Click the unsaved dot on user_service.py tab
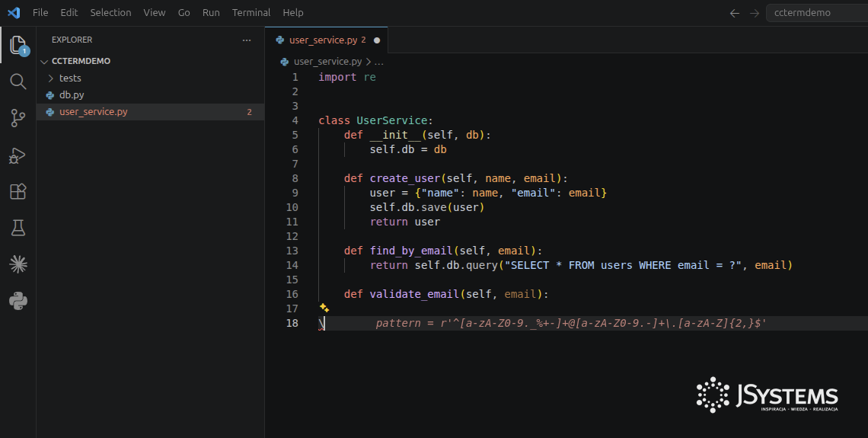Screen dimensions: 868x438 pos(377,40)
